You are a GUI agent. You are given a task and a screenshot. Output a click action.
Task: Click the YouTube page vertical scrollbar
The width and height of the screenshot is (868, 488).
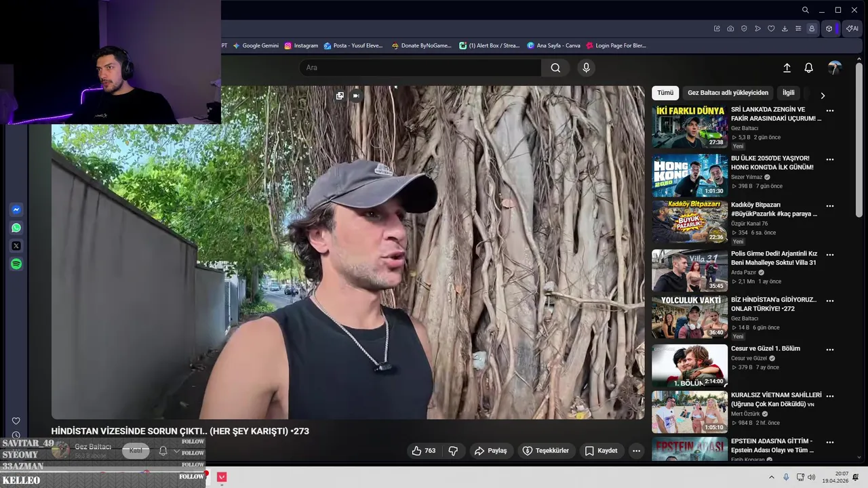click(x=859, y=141)
